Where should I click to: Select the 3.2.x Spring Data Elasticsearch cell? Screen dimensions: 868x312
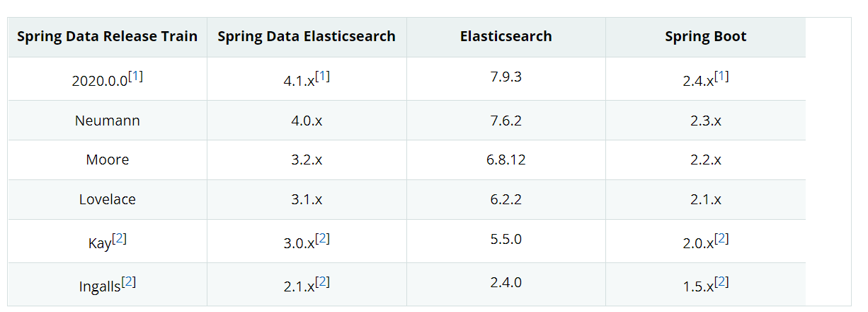[x=307, y=160]
